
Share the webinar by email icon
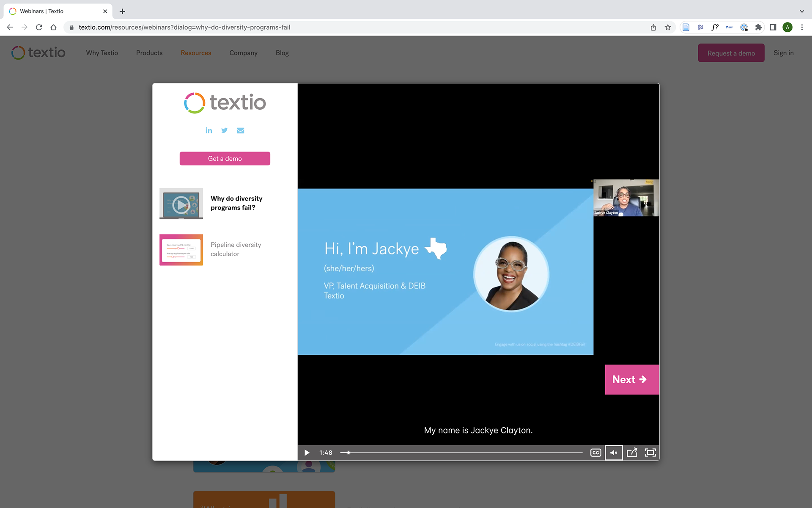coord(240,130)
